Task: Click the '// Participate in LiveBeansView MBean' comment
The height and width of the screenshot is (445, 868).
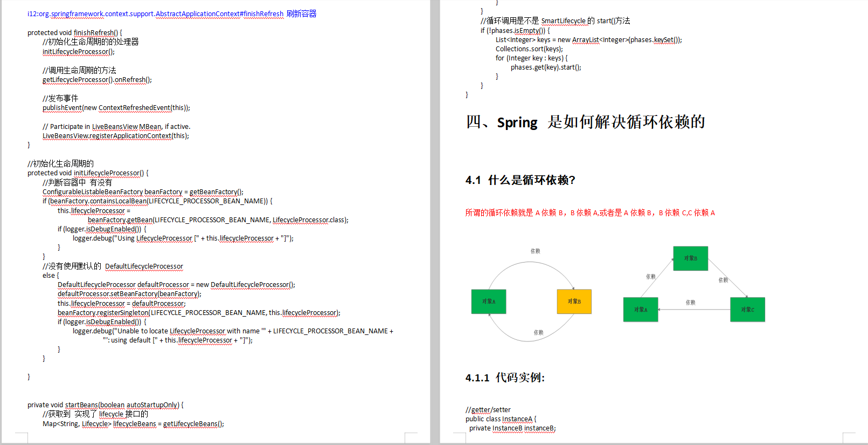Action: (116, 127)
